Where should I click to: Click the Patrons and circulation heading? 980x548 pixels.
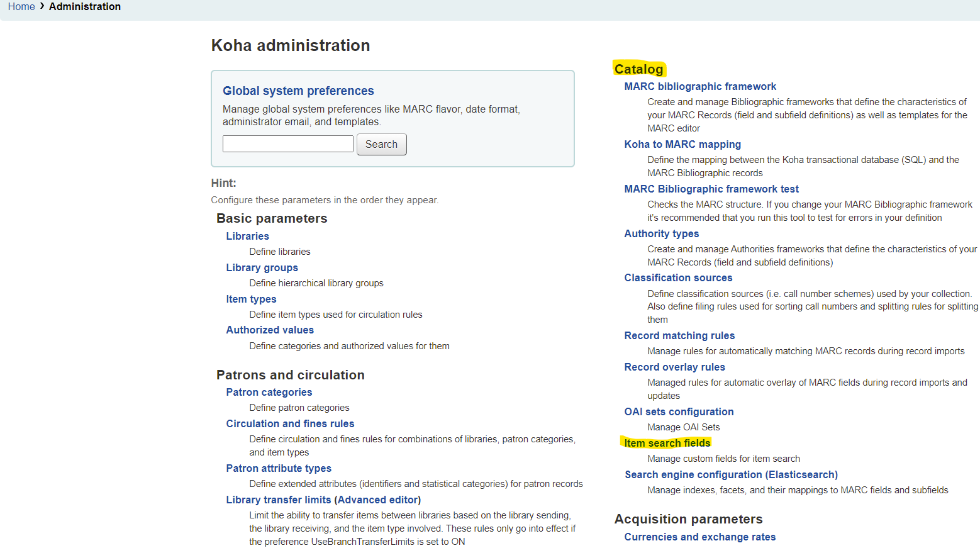tap(291, 375)
